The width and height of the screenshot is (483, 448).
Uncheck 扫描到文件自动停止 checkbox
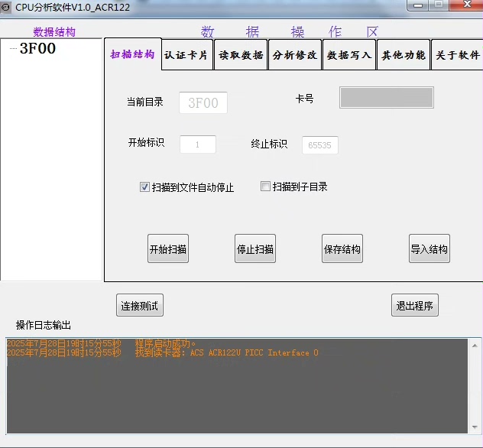coord(144,187)
